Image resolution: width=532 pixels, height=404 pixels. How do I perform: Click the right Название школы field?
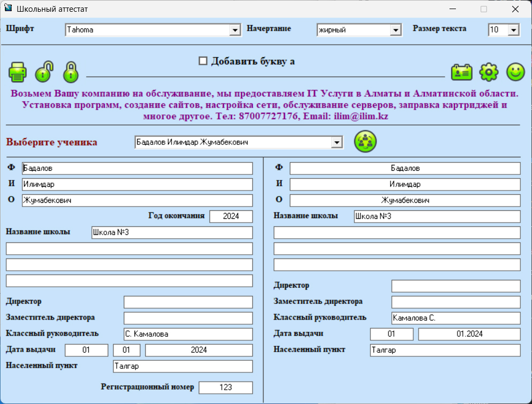(x=437, y=216)
